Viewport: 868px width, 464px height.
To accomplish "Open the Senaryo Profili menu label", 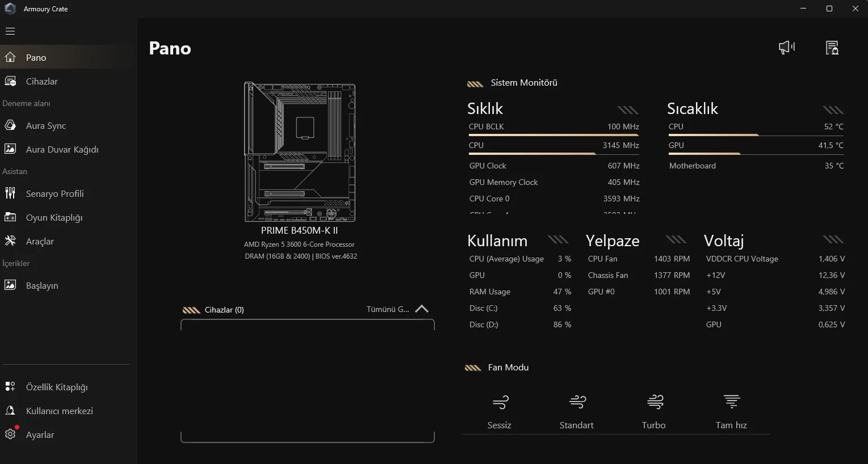I will [55, 193].
